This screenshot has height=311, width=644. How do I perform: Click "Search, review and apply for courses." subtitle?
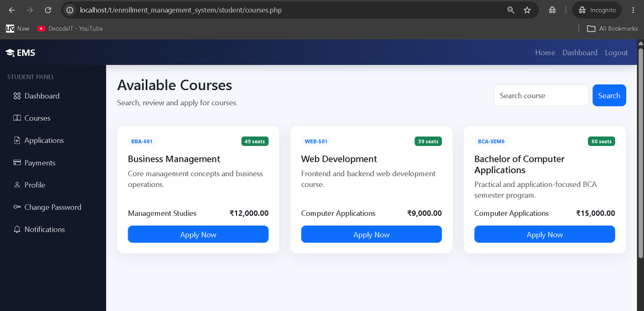click(177, 103)
